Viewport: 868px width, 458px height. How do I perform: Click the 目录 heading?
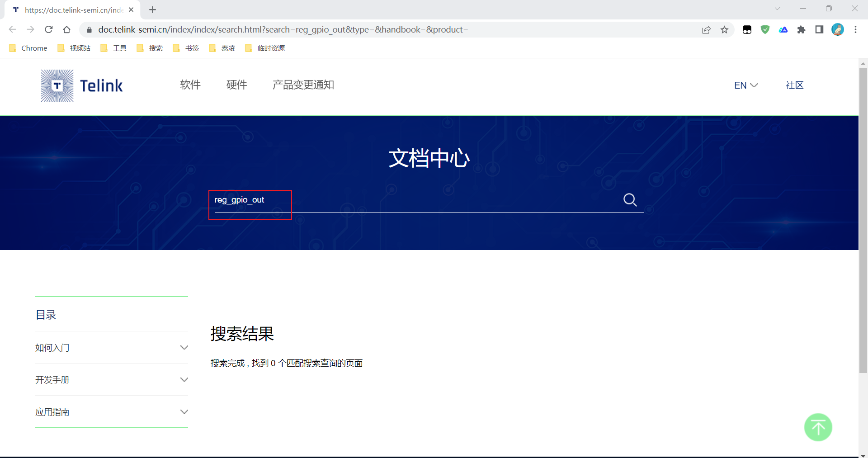pos(46,315)
